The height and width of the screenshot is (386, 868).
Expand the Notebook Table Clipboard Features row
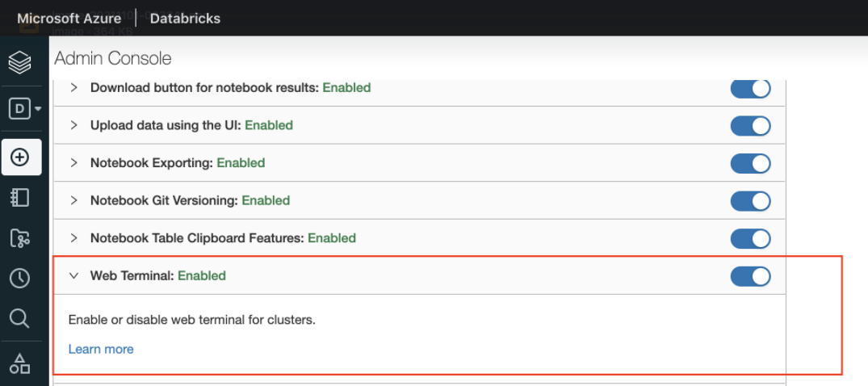tap(74, 238)
